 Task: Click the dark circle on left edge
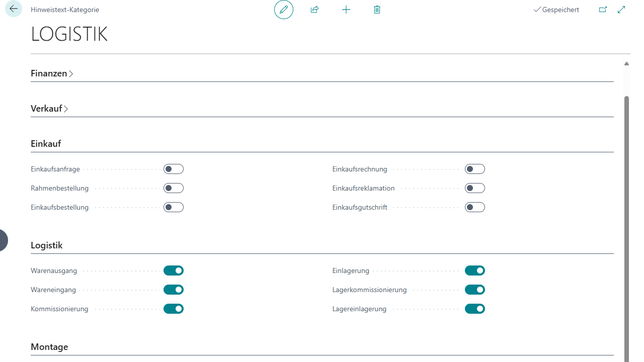pyautogui.click(x=3, y=240)
